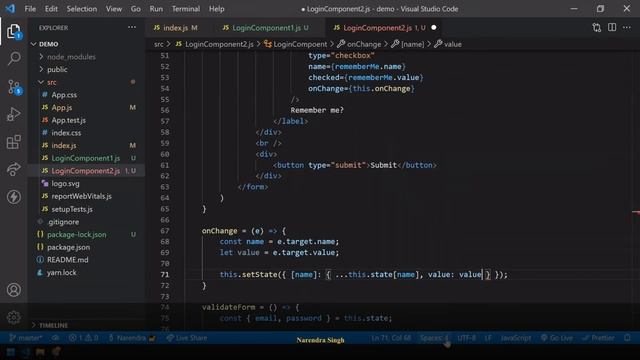640x360 pixels.
Task: Open Explorer Views and More Actions ellipsis
Action: (x=132, y=27)
